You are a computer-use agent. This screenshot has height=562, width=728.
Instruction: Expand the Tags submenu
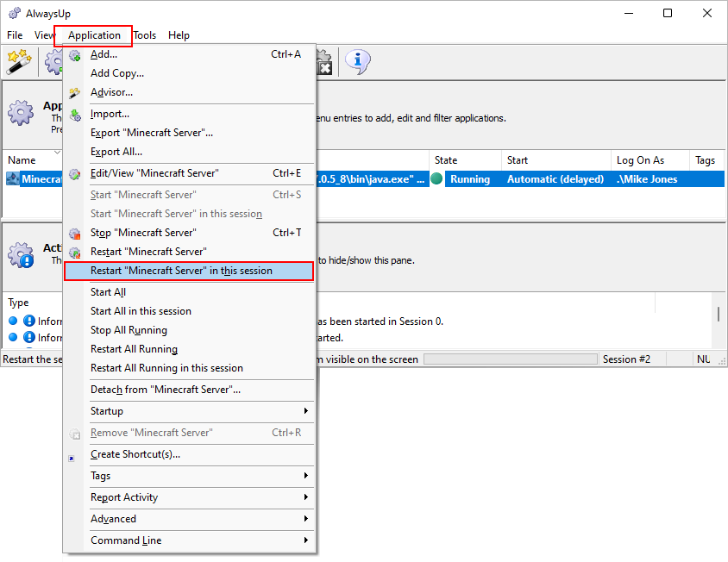point(190,475)
